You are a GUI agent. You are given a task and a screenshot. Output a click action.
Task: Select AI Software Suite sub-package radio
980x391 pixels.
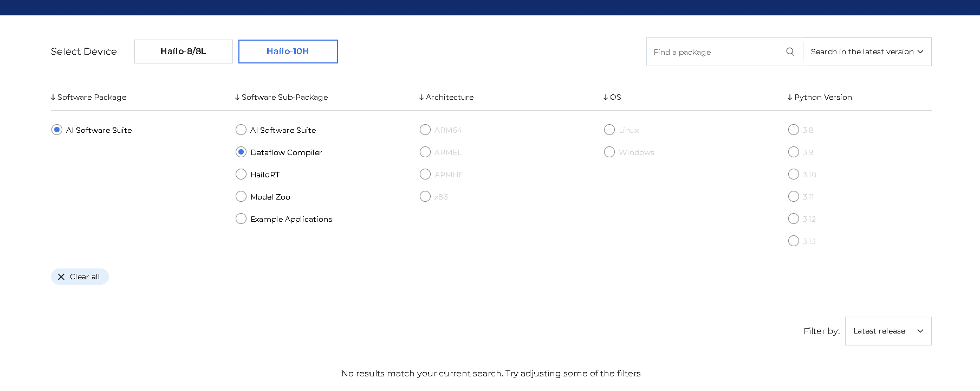click(x=241, y=130)
